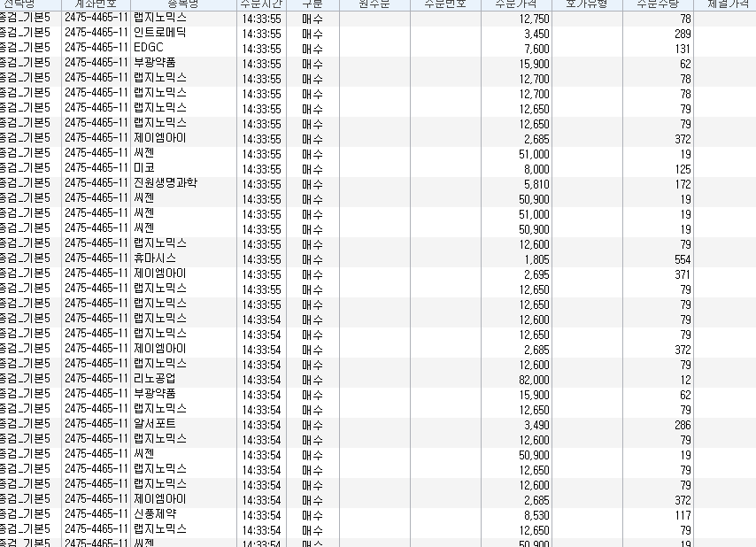Click the EDGC stock name cell

coord(149,49)
